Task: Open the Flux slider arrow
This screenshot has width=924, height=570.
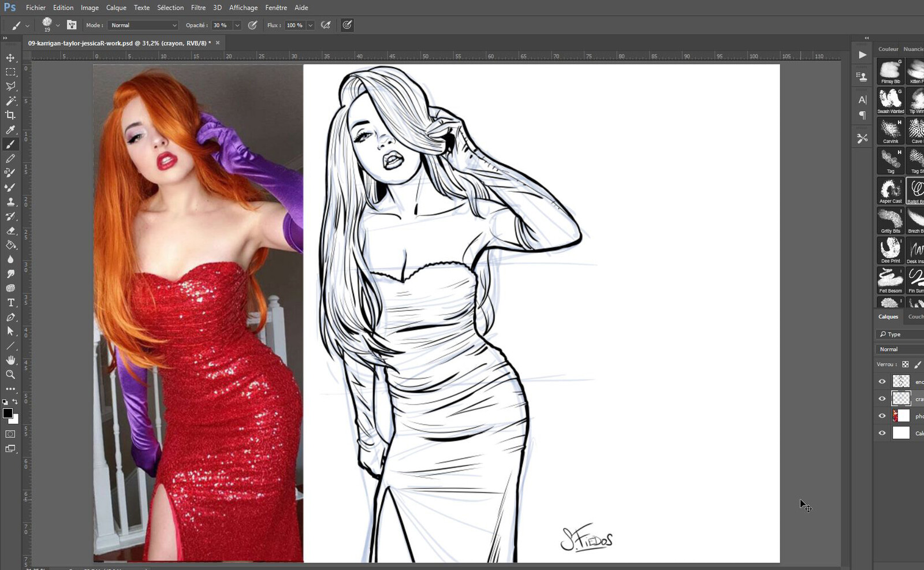Action: pyautogui.click(x=310, y=25)
